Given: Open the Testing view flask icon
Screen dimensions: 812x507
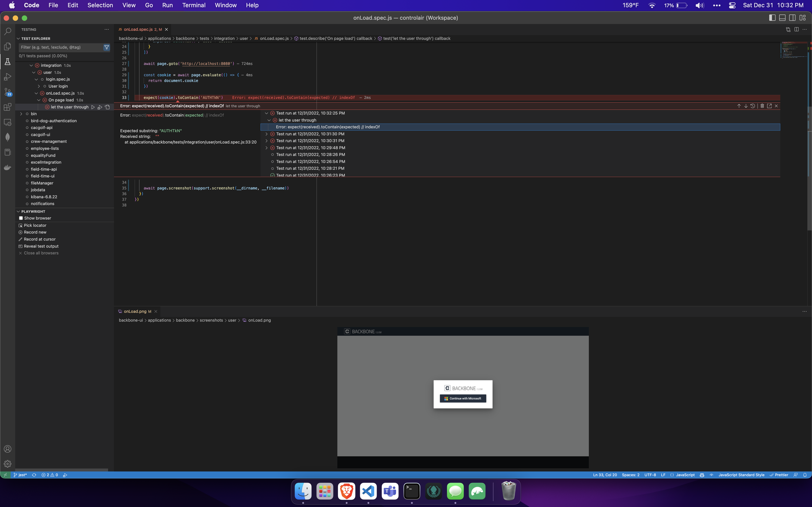Looking at the screenshot, I should 7,61.
